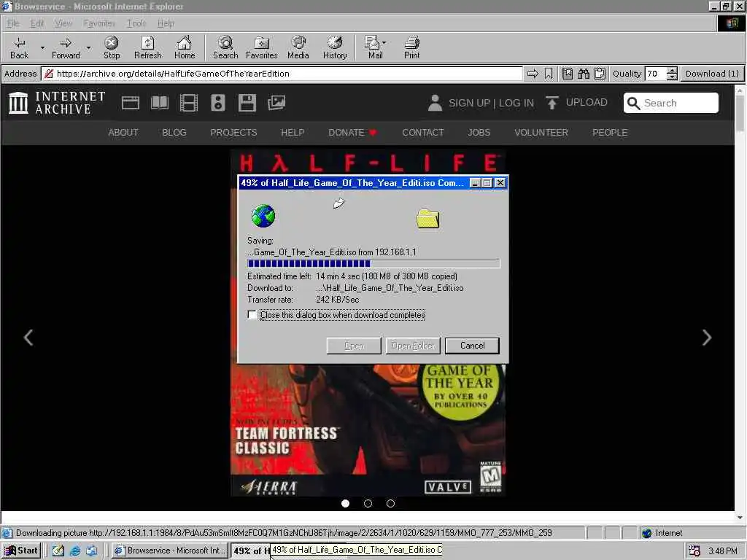Open the Images icon

(x=276, y=103)
